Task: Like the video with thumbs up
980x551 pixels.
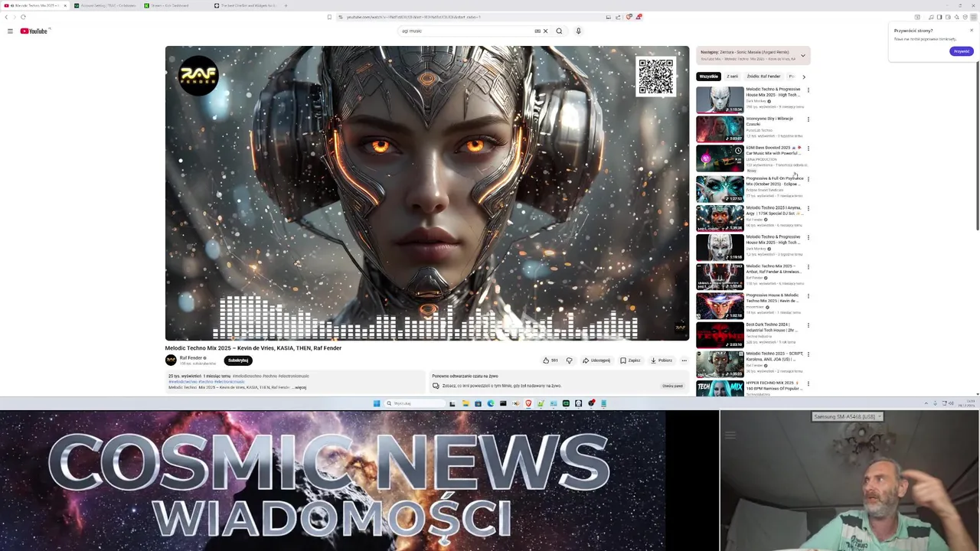Action: (550, 360)
